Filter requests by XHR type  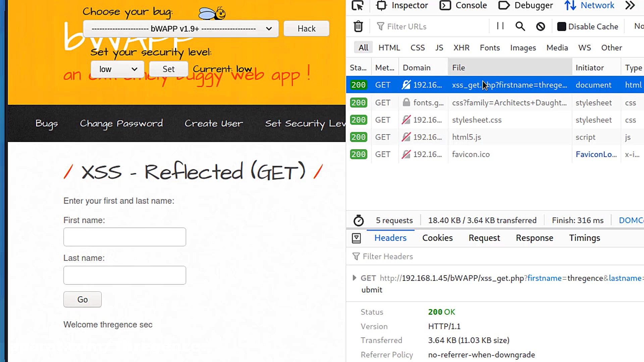pyautogui.click(x=461, y=48)
